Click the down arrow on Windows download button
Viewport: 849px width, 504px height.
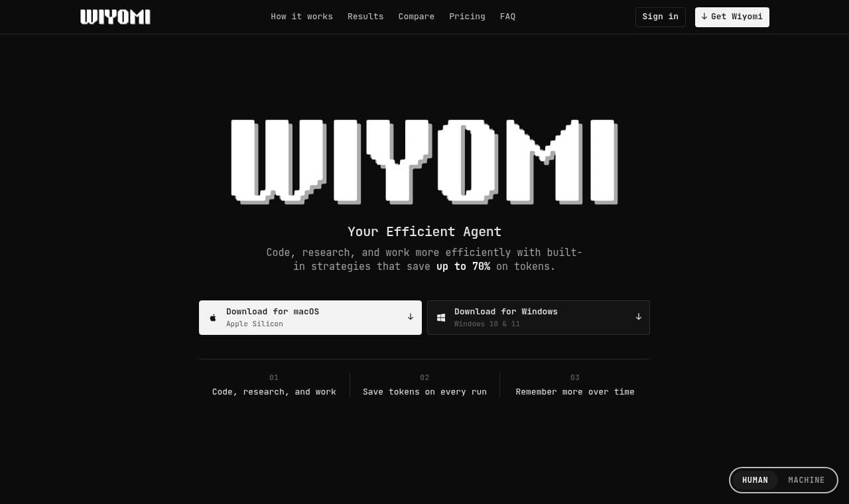pos(638,317)
